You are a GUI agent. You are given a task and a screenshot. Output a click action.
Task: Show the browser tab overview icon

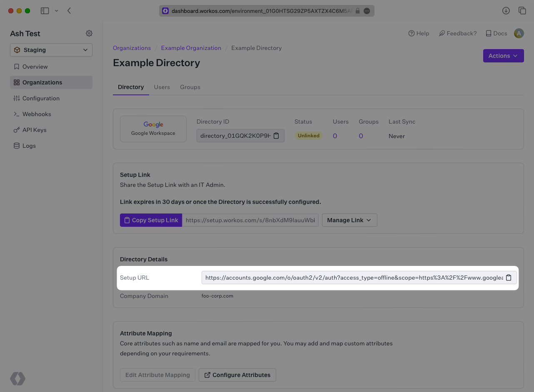click(x=522, y=11)
